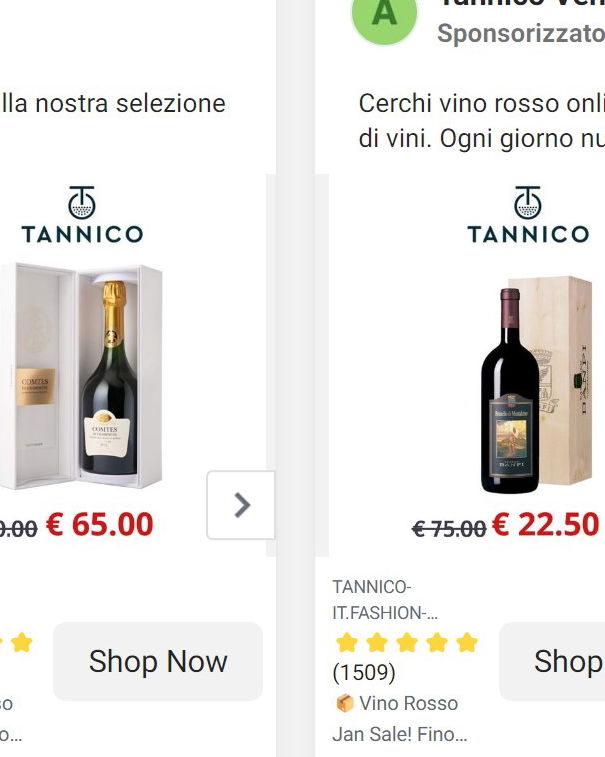Click the € 22.50 red wine price
605x757 pixels.
pyautogui.click(x=545, y=524)
